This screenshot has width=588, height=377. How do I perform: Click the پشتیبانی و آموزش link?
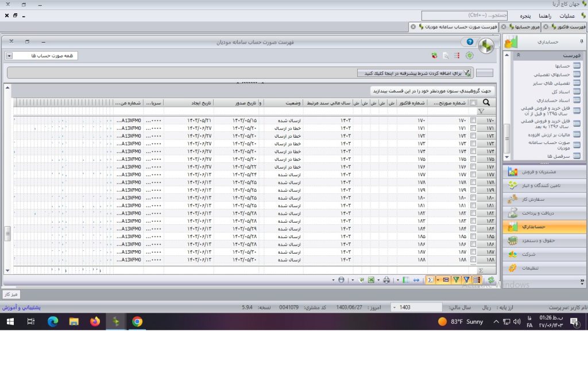coord(21,308)
